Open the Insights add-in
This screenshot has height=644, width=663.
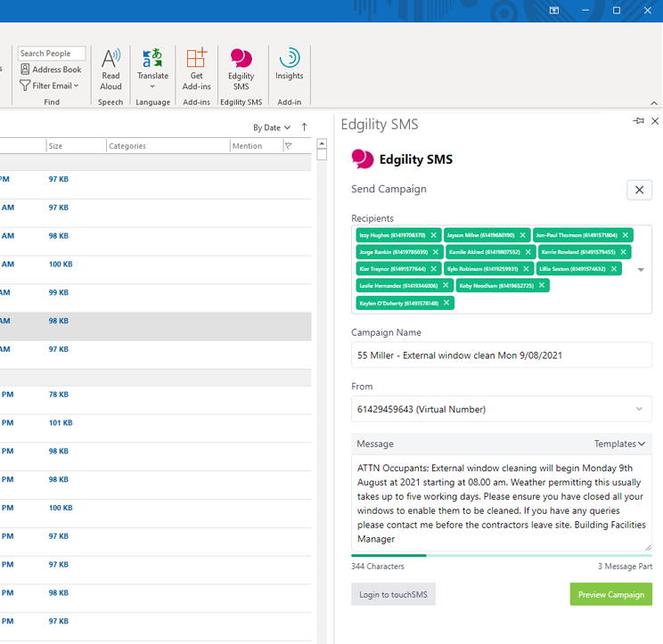[290, 64]
